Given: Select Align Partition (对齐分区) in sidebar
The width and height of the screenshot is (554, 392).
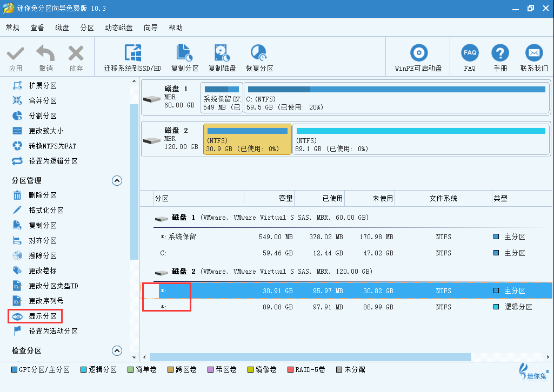Looking at the screenshot, I should 35,240.
